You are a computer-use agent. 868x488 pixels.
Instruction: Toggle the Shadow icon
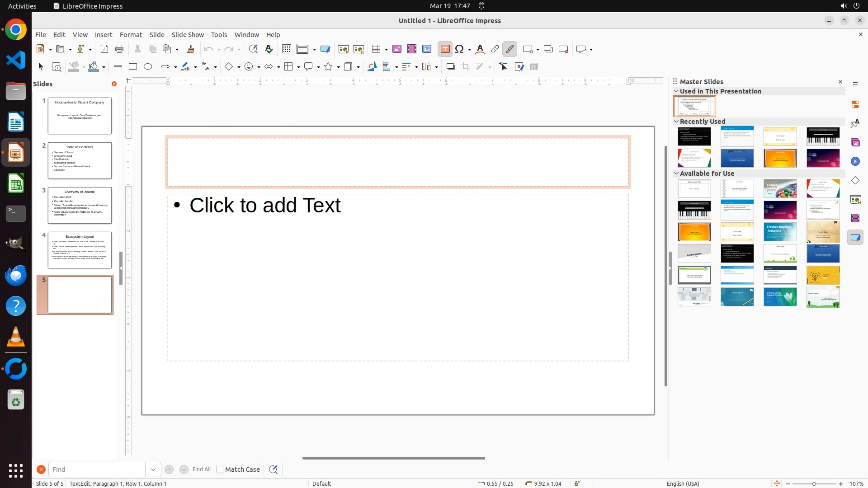coord(450,67)
